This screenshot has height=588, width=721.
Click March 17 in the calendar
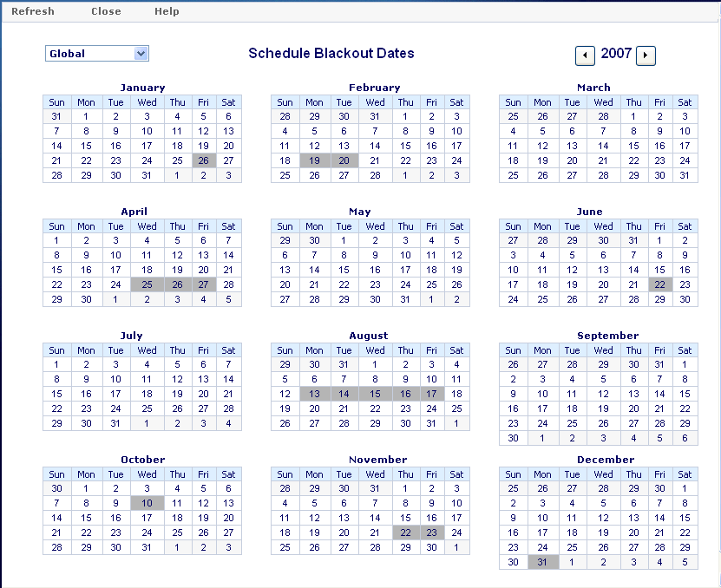pyautogui.click(x=685, y=146)
